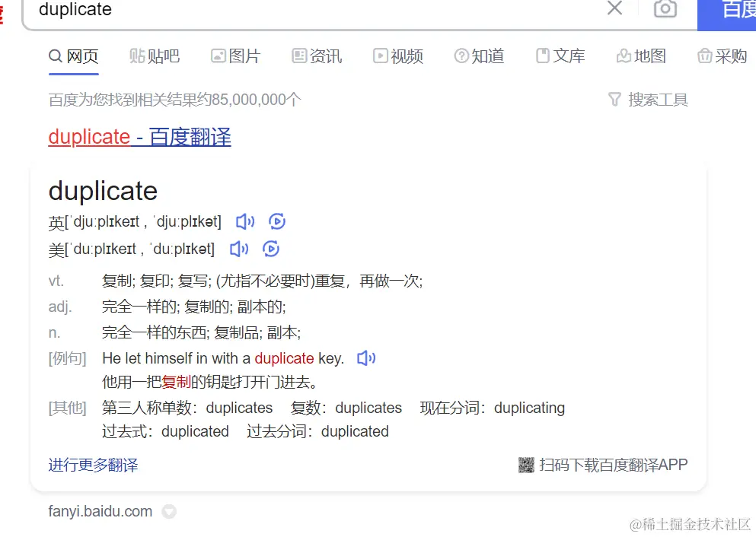
Task: Open the duplicate Baidu Translate result link
Action: pos(139,137)
